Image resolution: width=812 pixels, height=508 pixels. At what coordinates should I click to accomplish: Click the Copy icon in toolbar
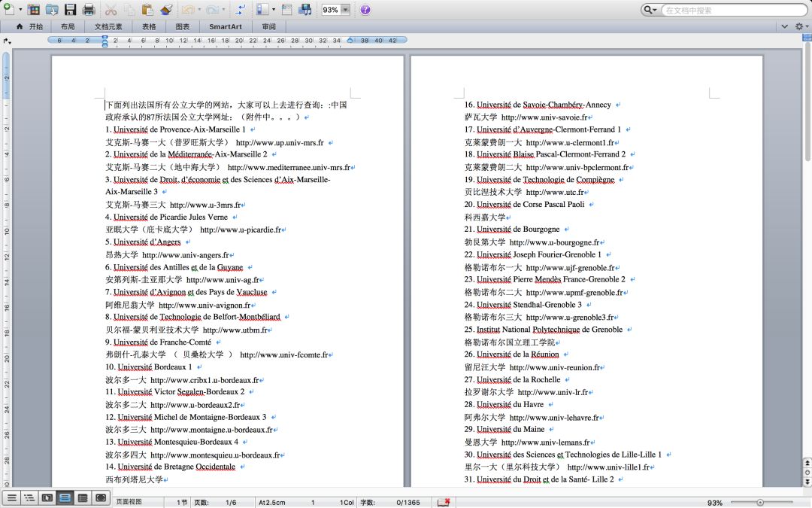point(129,9)
